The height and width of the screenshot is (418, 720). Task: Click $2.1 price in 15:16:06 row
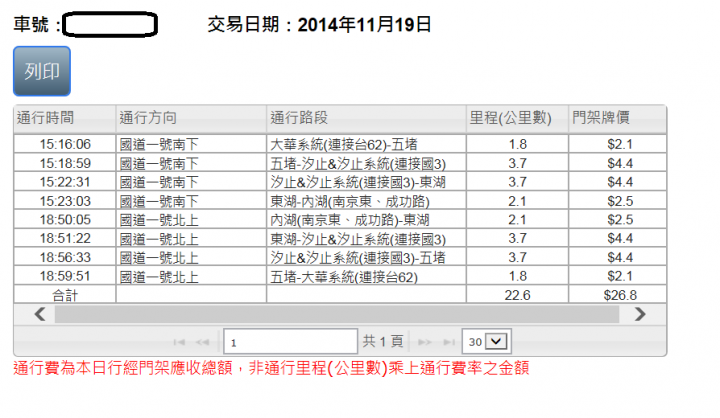coord(618,144)
